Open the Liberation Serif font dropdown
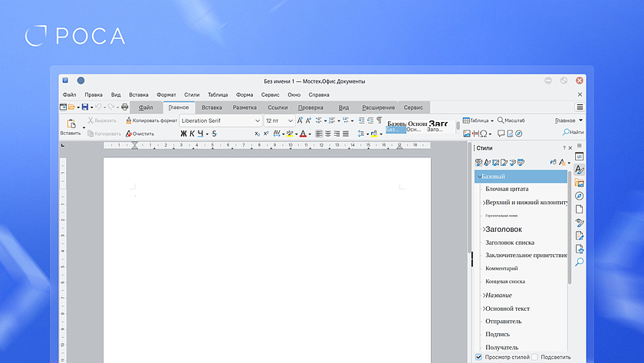This screenshot has width=644, height=363. pos(258,120)
